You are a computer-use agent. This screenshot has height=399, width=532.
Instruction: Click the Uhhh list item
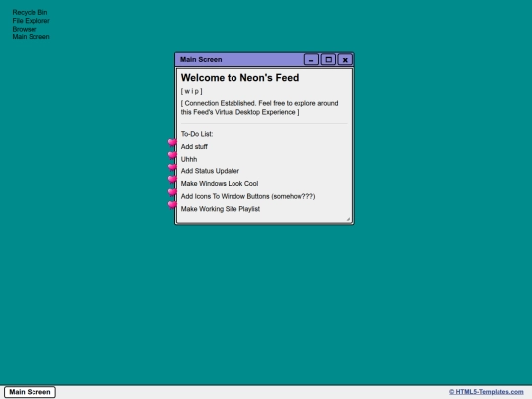[x=189, y=160]
